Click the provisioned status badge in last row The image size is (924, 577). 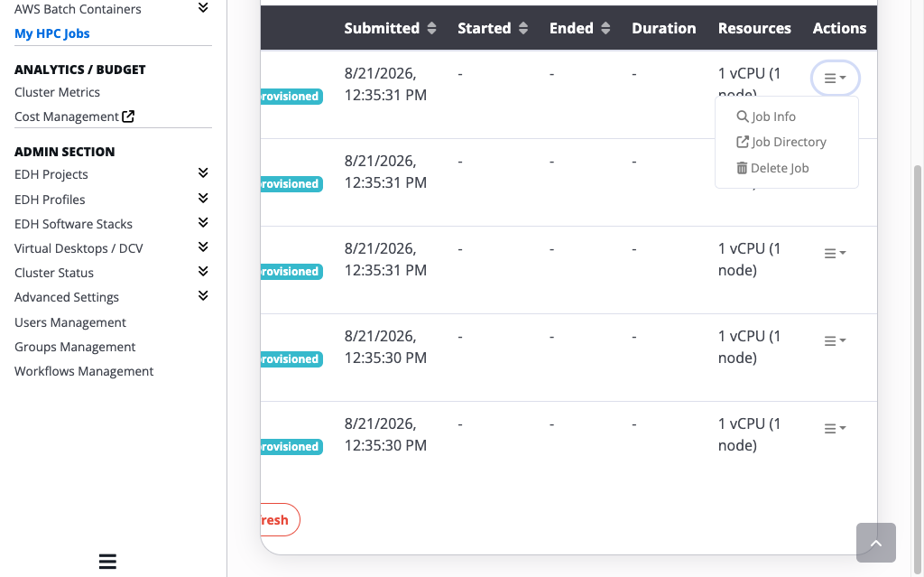coord(291,447)
